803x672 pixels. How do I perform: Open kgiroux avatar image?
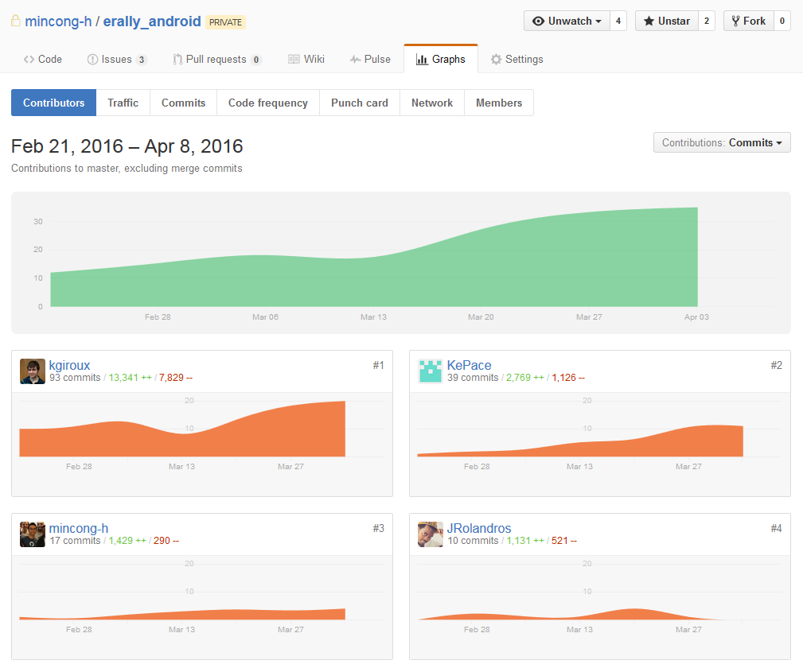click(x=33, y=371)
